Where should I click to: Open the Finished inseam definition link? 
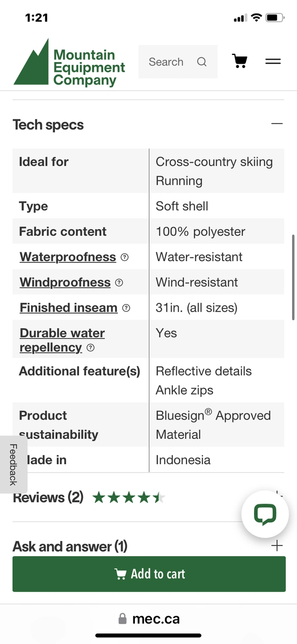click(69, 308)
